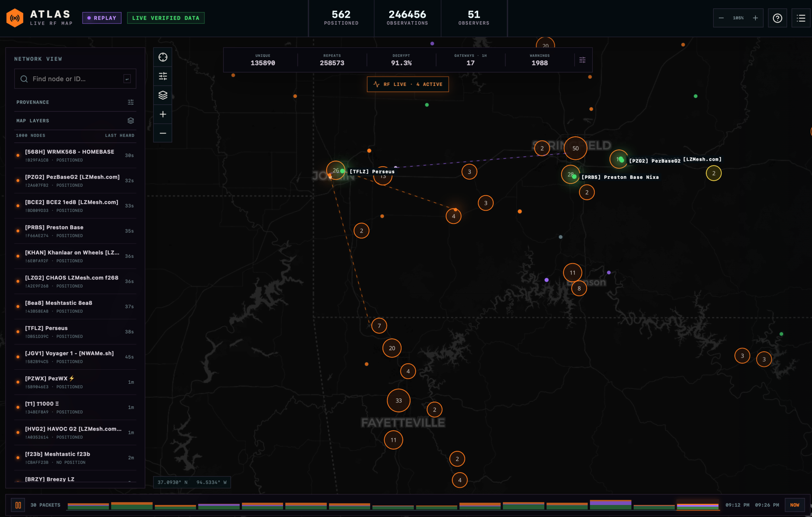Viewport: 812px width, 517px height.
Task: Click the Fayetteville cluster marker 33
Action: (x=399, y=401)
